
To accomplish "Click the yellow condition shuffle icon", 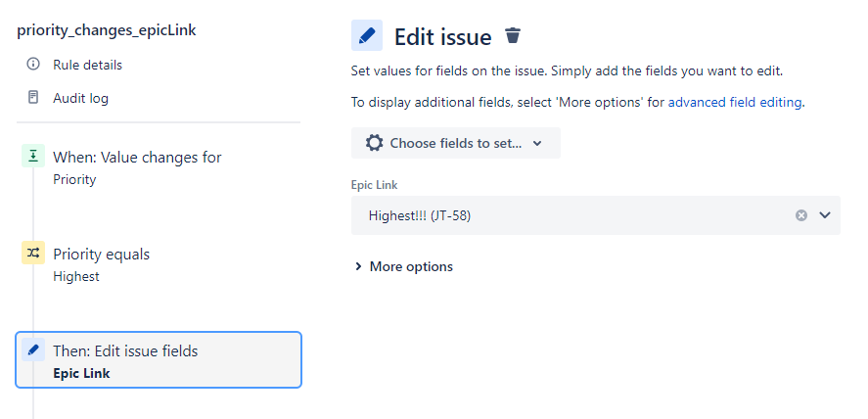I will 33,253.
